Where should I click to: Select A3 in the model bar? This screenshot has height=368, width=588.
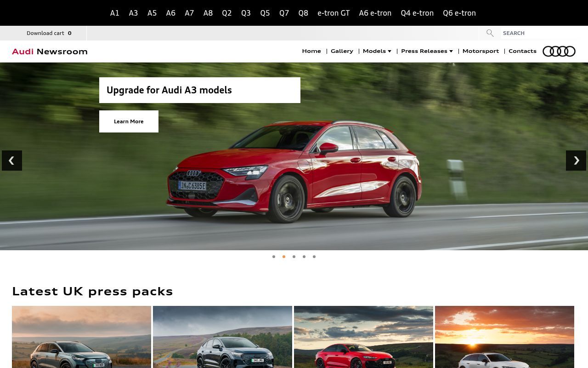coord(133,13)
